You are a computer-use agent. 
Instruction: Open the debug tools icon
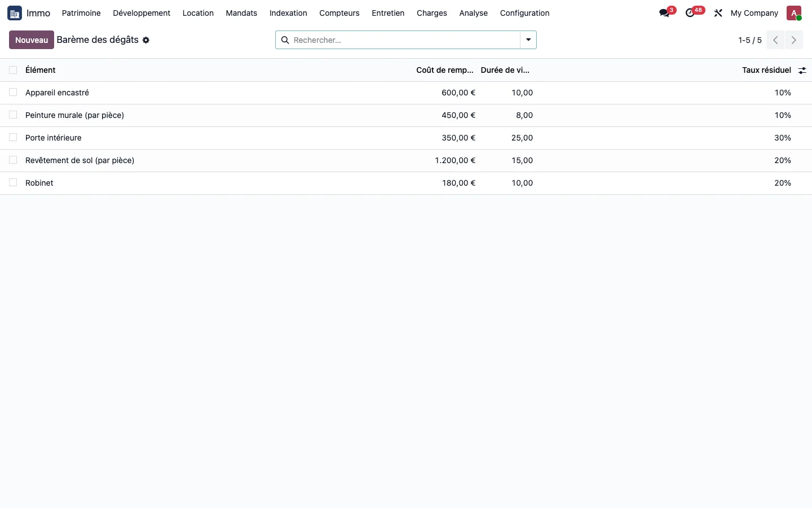718,13
